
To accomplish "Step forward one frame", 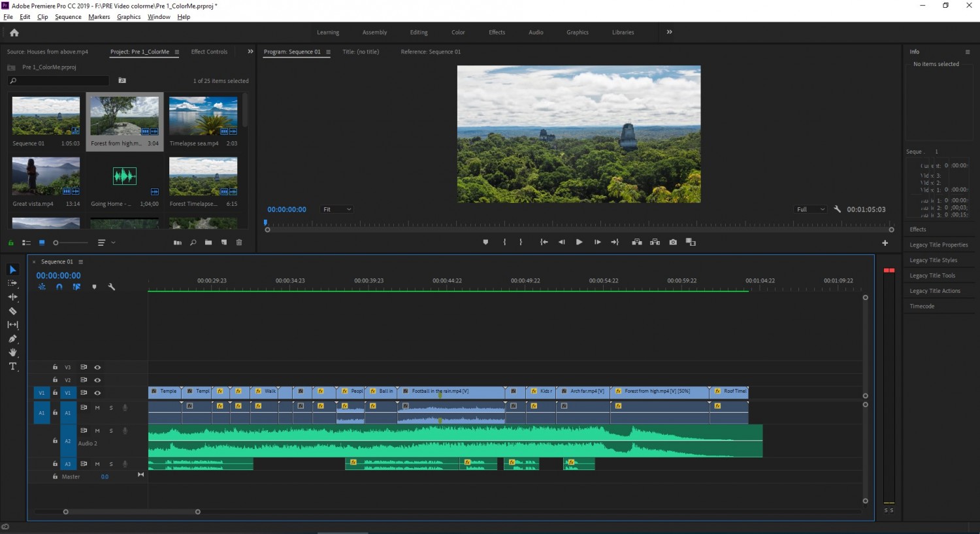I will tap(597, 242).
